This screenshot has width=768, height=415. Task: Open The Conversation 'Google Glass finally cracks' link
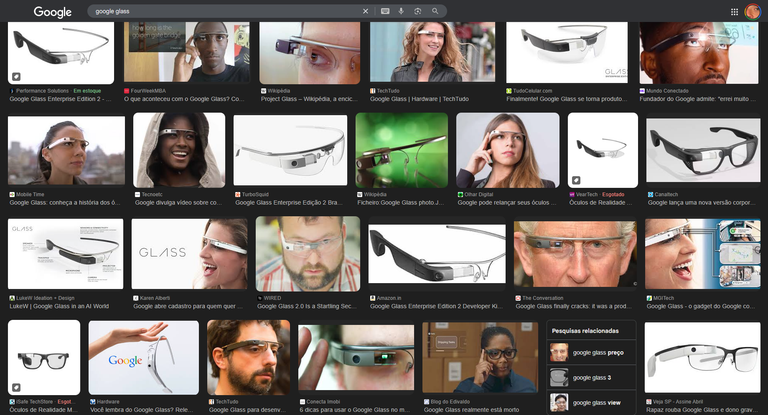(574, 306)
